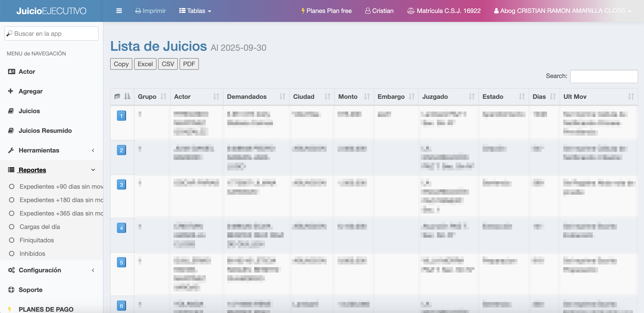Select Expedientes +90 dias sin mov report

[x=61, y=186]
